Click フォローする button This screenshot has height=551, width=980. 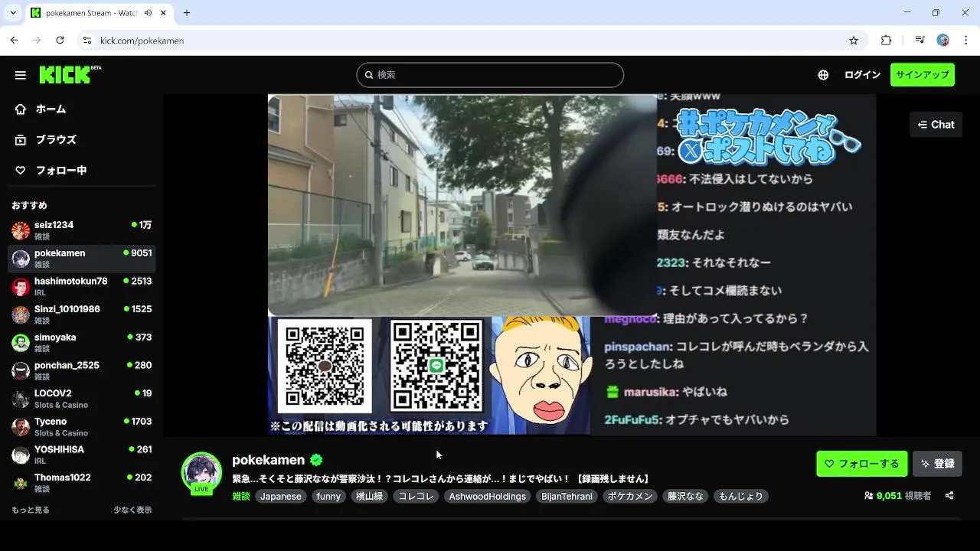[861, 464]
